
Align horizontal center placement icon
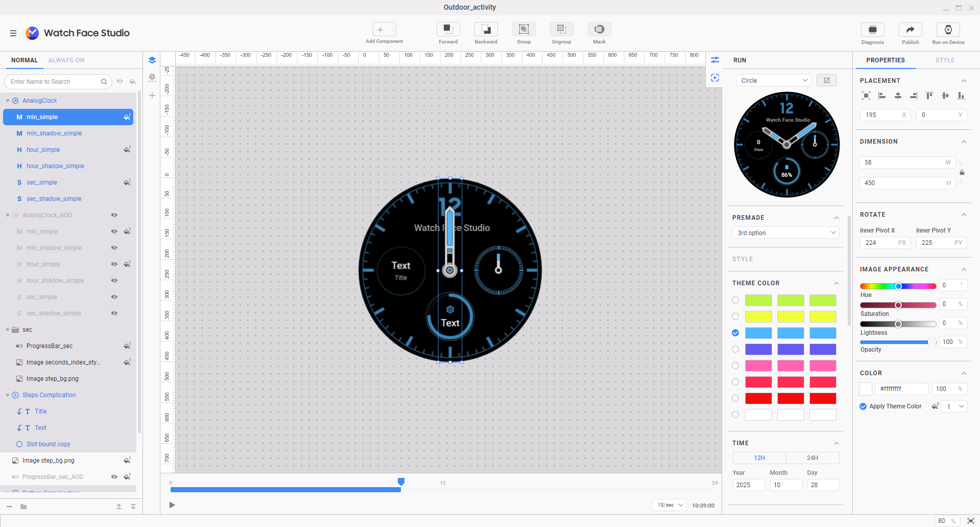[898, 96]
